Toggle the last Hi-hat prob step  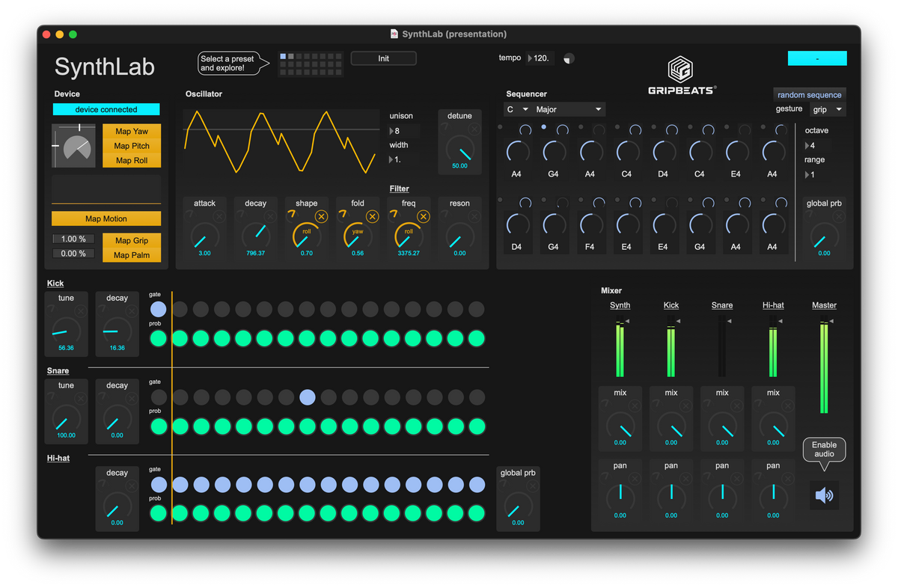[x=477, y=513]
